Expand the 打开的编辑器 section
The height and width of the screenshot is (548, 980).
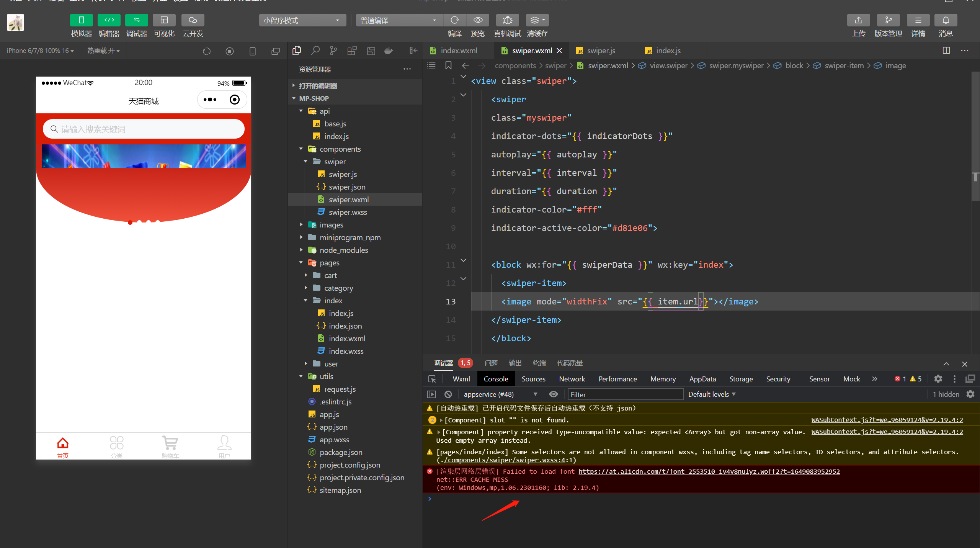point(355,86)
